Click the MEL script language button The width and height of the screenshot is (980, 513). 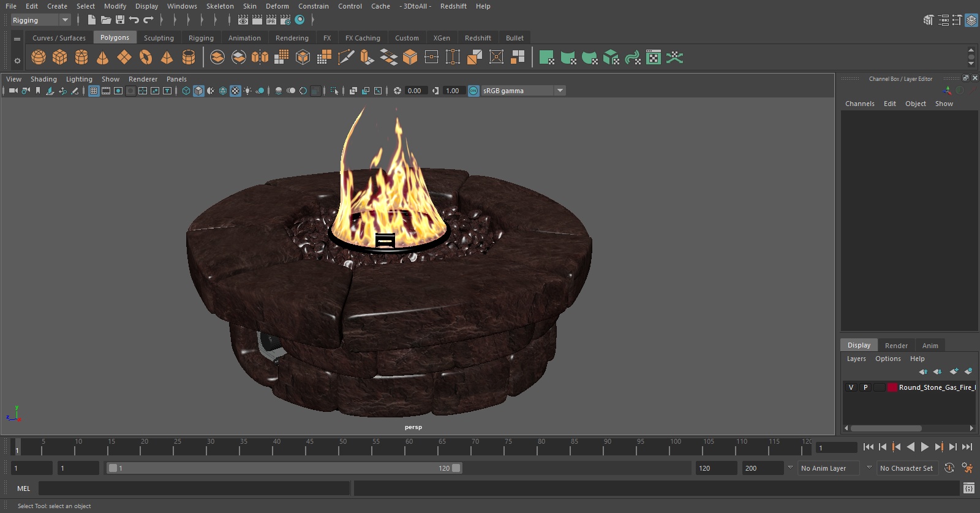click(24, 488)
